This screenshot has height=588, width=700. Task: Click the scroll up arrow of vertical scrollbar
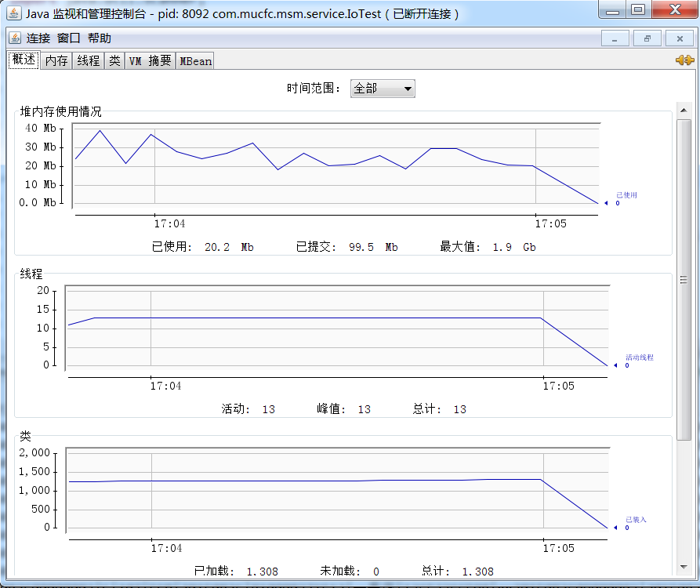coord(684,110)
